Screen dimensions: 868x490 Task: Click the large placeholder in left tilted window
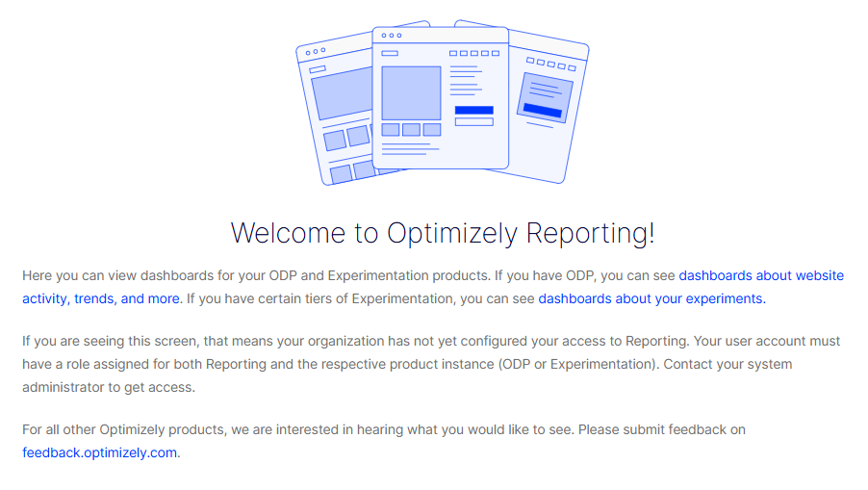[x=343, y=92]
